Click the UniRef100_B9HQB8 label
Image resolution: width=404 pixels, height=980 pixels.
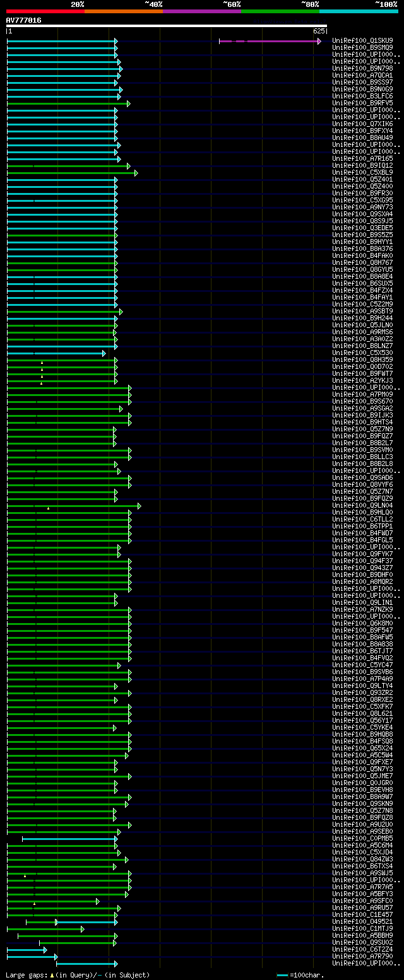tap(362, 734)
